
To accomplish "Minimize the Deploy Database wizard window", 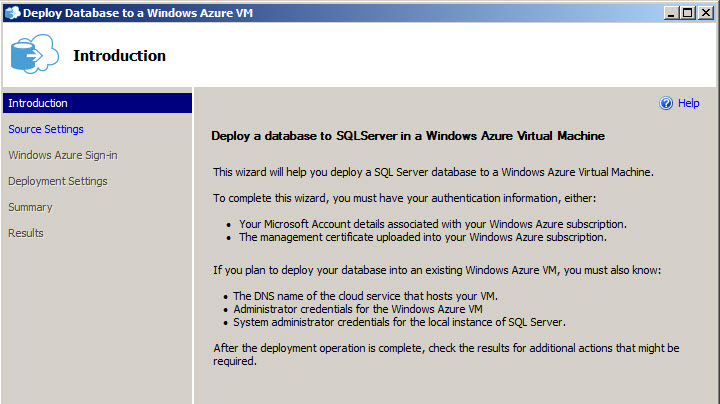I will (x=668, y=13).
